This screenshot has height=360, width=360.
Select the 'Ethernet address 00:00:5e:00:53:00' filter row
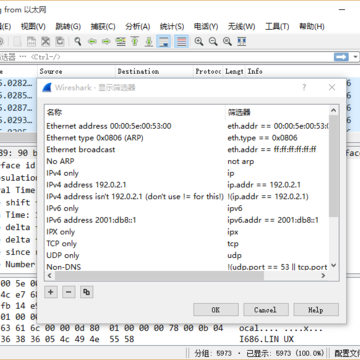[x=187, y=126]
